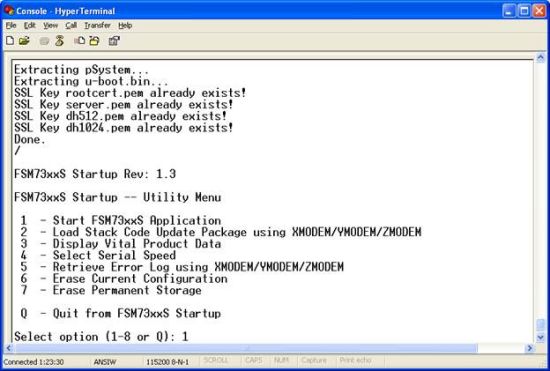Click the vertical scrollbar up arrow
Screen dimensions: 550x371
541,57
